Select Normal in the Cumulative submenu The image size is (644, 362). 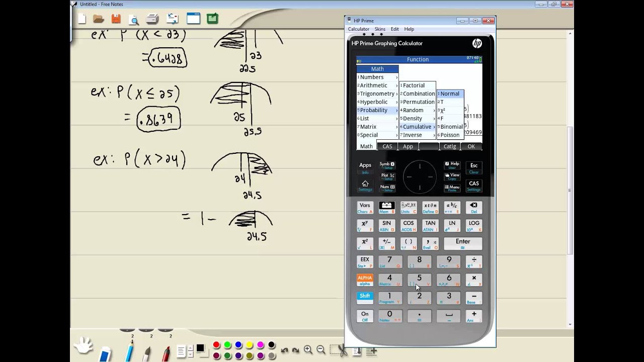[450, 94]
